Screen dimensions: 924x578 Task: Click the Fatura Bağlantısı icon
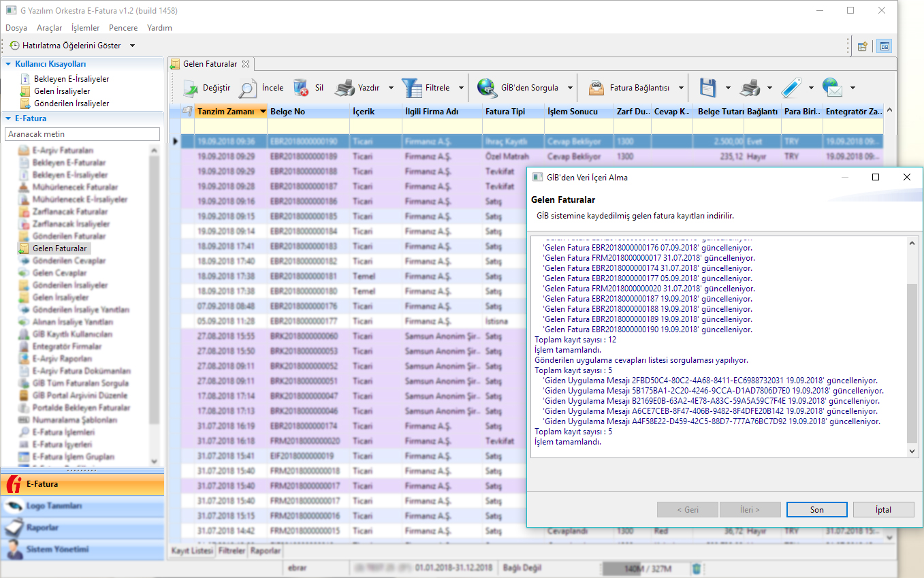tap(596, 88)
